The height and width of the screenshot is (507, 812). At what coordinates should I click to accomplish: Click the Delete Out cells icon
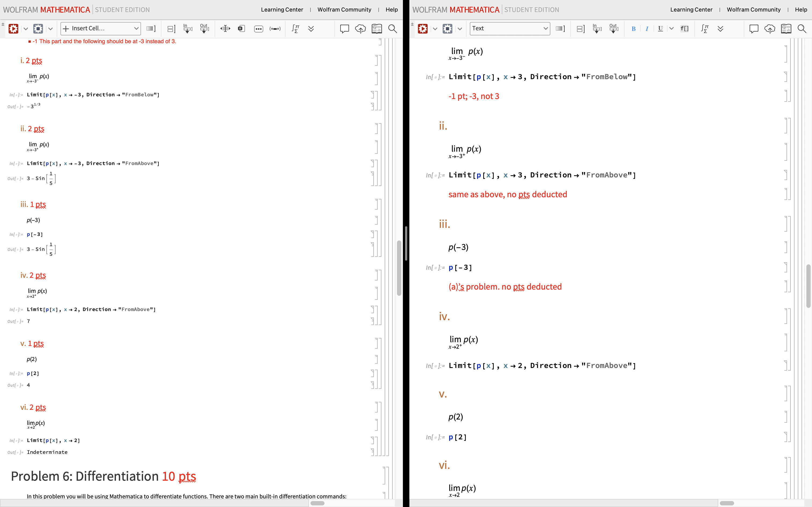204,28
